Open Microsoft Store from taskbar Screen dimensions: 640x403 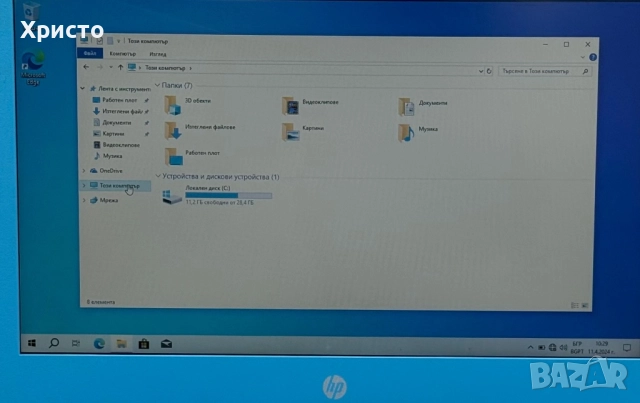point(144,344)
